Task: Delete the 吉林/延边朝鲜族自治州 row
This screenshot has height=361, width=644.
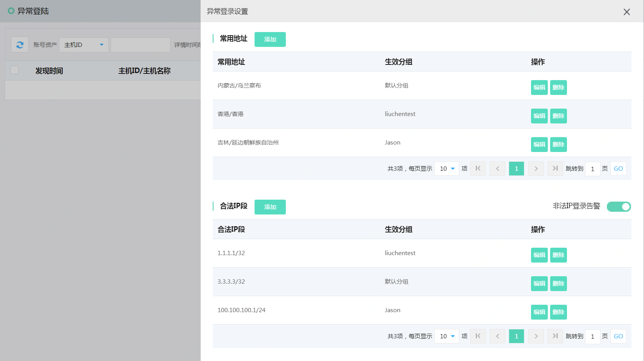Action: click(558, 145)
